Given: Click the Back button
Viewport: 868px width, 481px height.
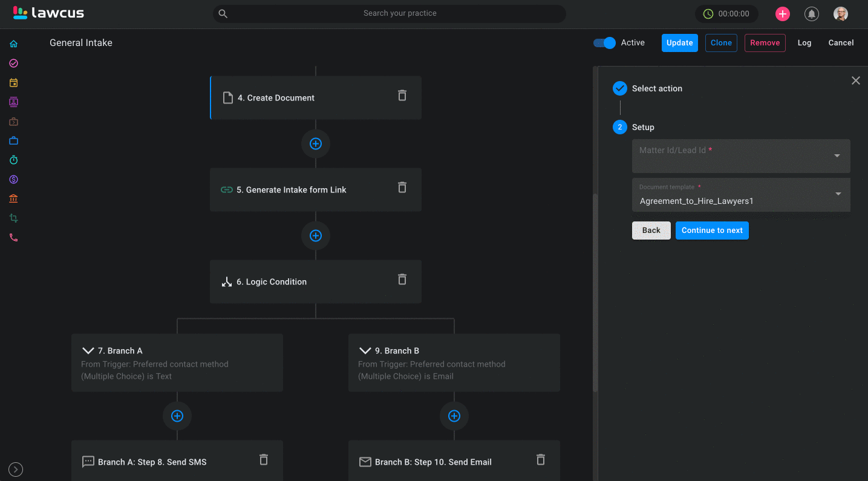Looking at the screenshot, I should tap(651, 231).
